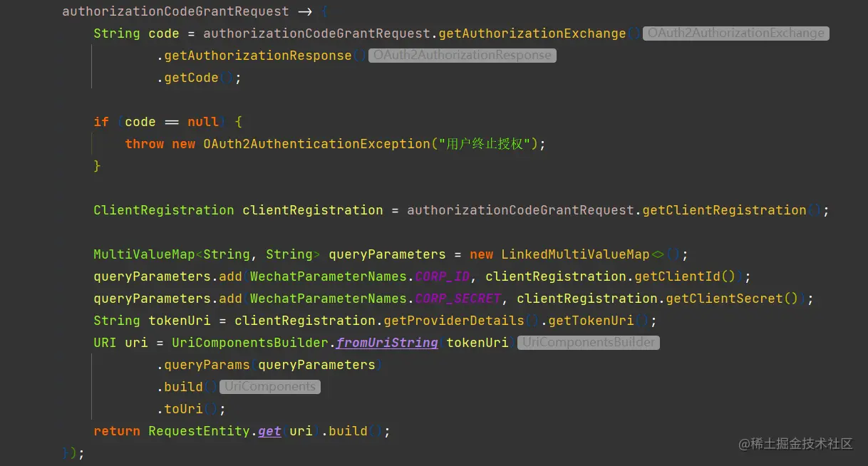Image resolution: width=868 pixels, height=466 pixels.
Task: Click the UriComponents inlay hint after build
Action: 270,387
